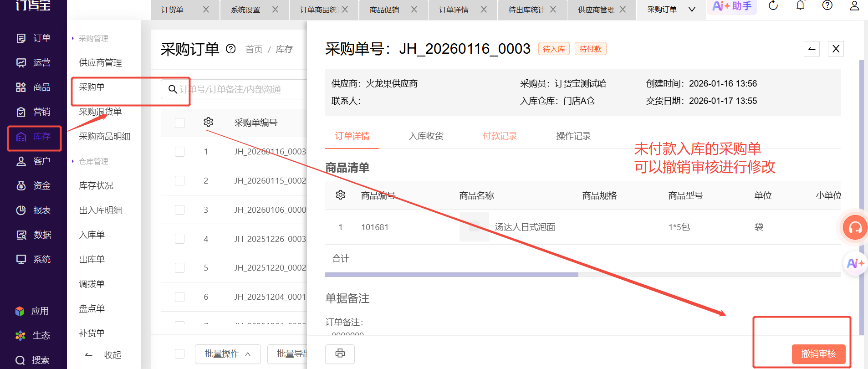
Task: Tick checkbox for row JH_20260115_0002
Action: [180, 181]
